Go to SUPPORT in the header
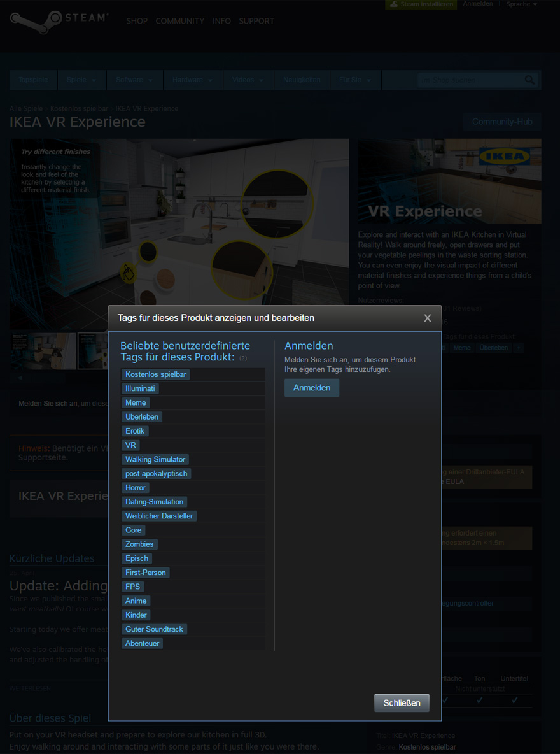Viewport: 560px width, 754px height. (x=256, y=21)
